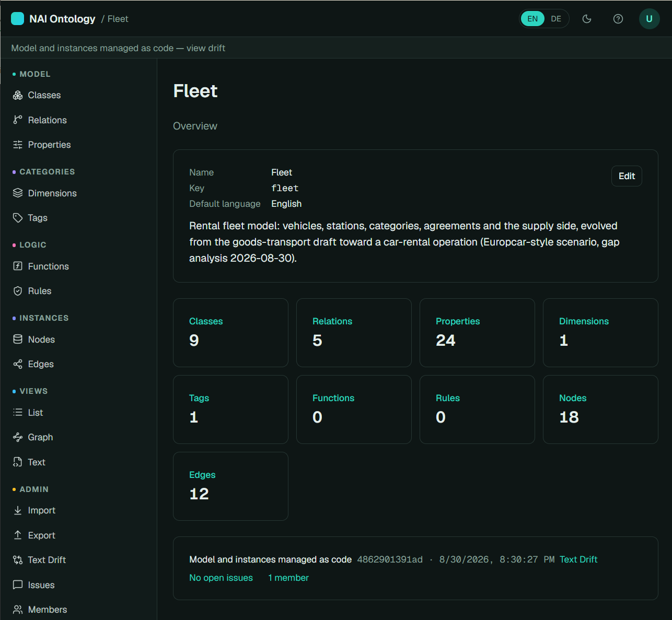Screen dimensions: 672x620
Task: Open the user avatar menu U
Action: 650,19
